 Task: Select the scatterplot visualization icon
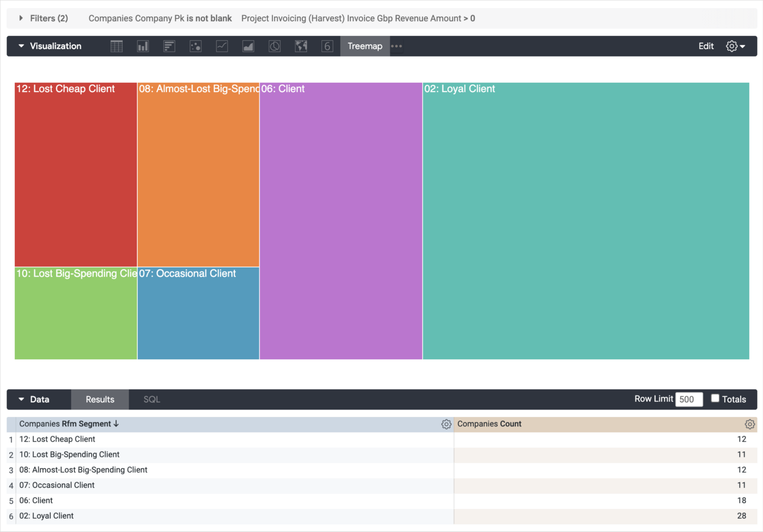pos(196,46)
